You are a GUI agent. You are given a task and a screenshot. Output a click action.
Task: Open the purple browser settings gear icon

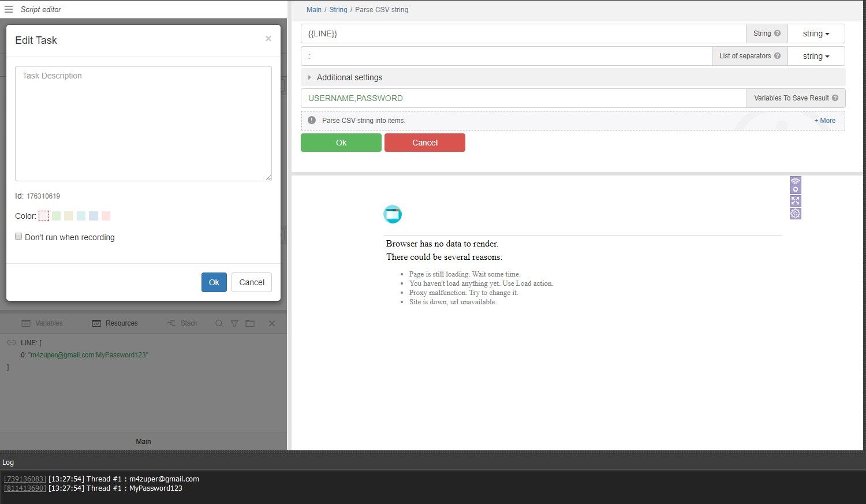[795, 214]
